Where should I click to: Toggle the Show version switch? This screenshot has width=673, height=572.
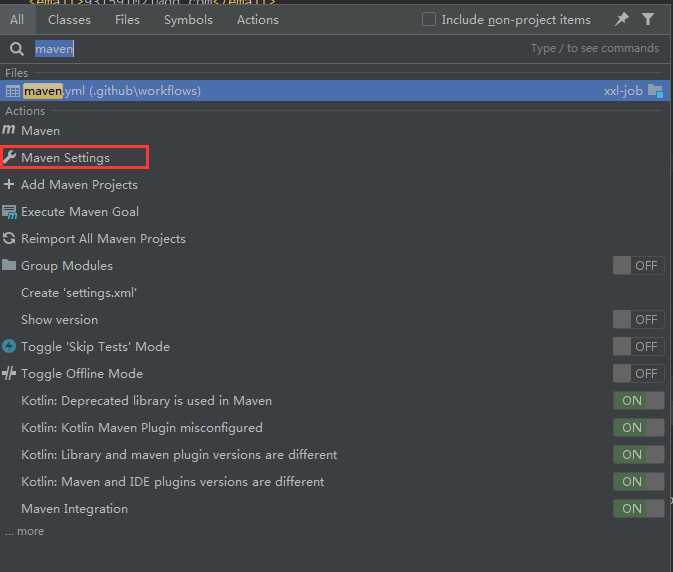pyautogui.click(x=638, y=320)
